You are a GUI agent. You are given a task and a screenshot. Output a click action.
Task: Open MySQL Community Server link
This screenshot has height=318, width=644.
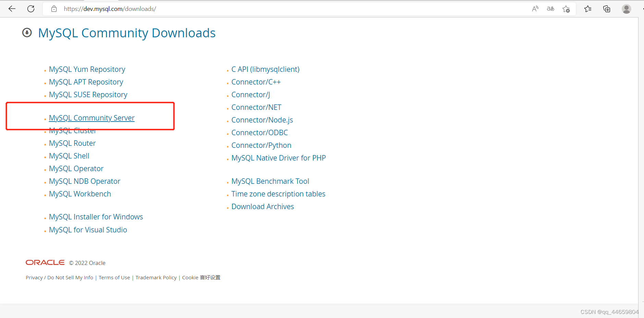tap(92, 118)
